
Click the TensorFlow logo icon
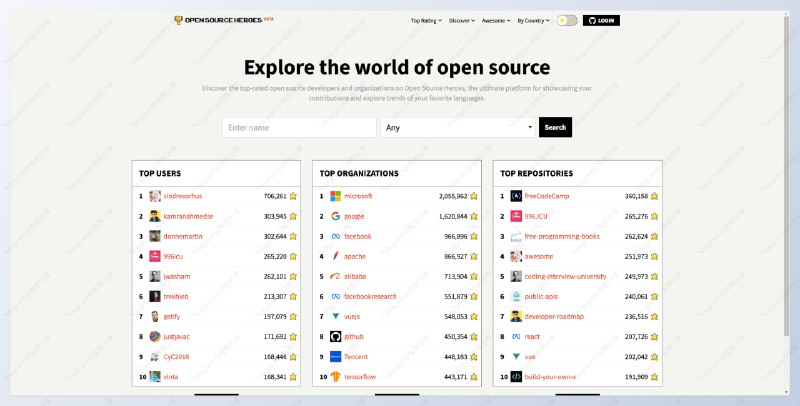336,377
